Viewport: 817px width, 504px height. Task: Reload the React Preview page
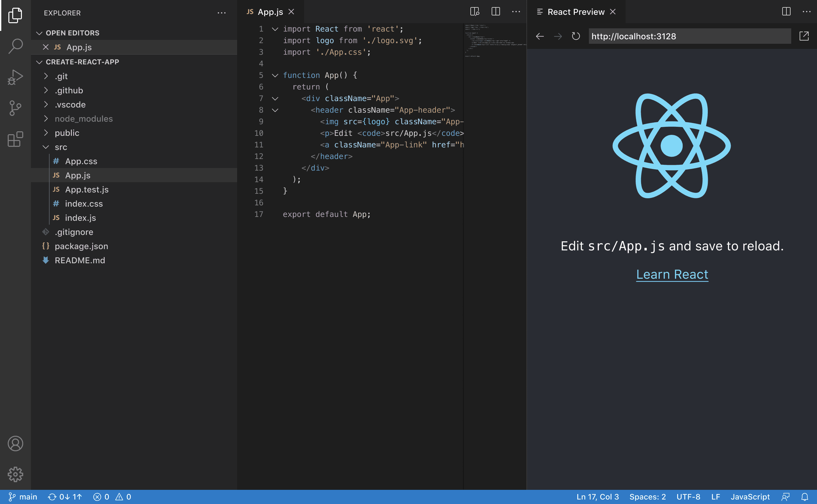click(x=576, y=36)
